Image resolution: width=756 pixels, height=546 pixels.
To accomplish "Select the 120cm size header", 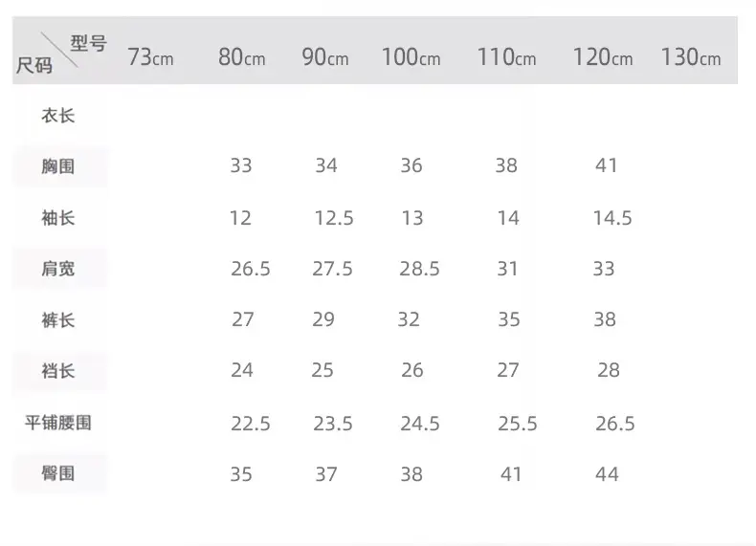I will (x=603, y=57).
